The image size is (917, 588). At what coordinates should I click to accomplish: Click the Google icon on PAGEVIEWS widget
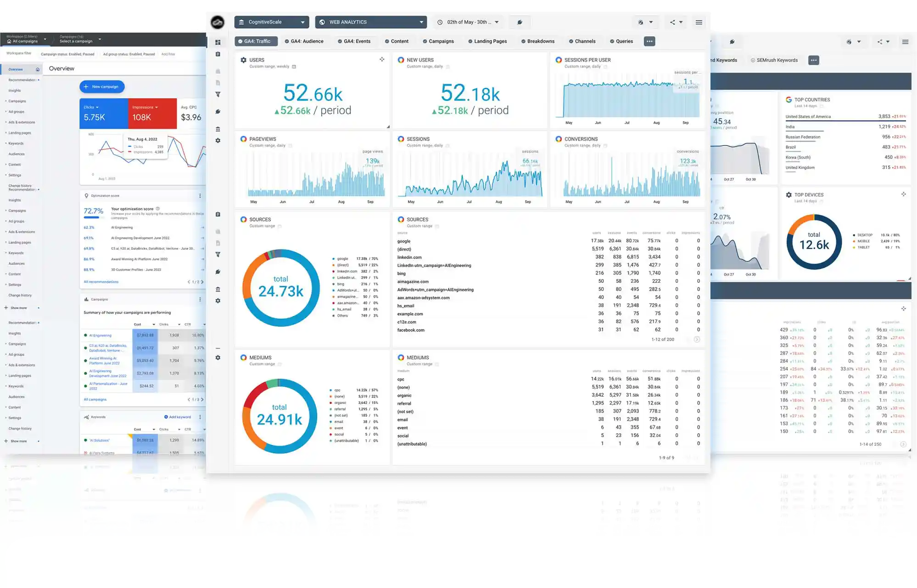coord(244,139)
